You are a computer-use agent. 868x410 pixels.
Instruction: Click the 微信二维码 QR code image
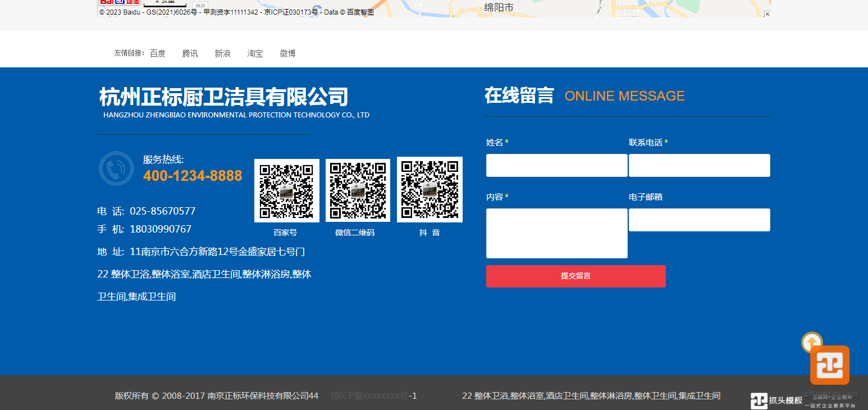point(358,190)
